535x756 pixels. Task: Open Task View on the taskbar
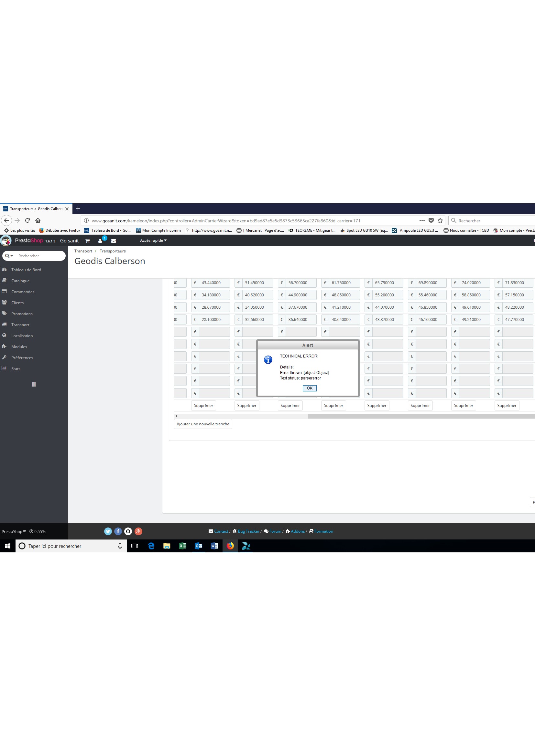point(135,546)
